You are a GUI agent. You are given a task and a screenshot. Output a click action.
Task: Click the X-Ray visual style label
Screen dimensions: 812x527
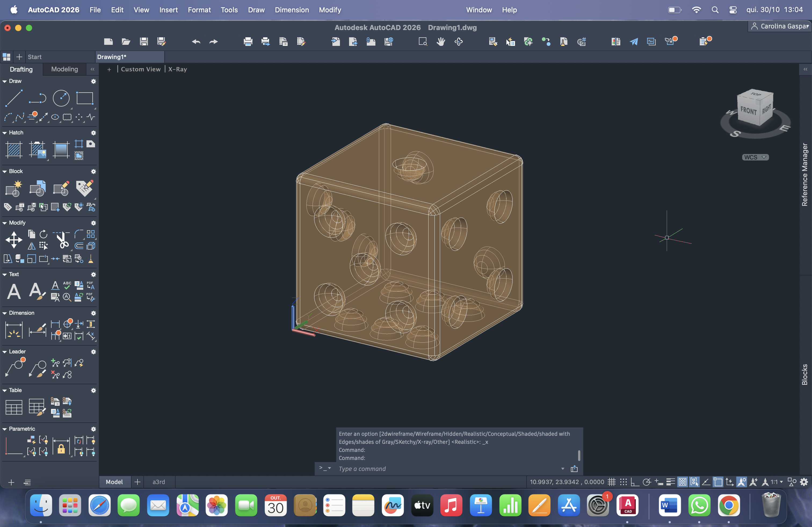177,69
